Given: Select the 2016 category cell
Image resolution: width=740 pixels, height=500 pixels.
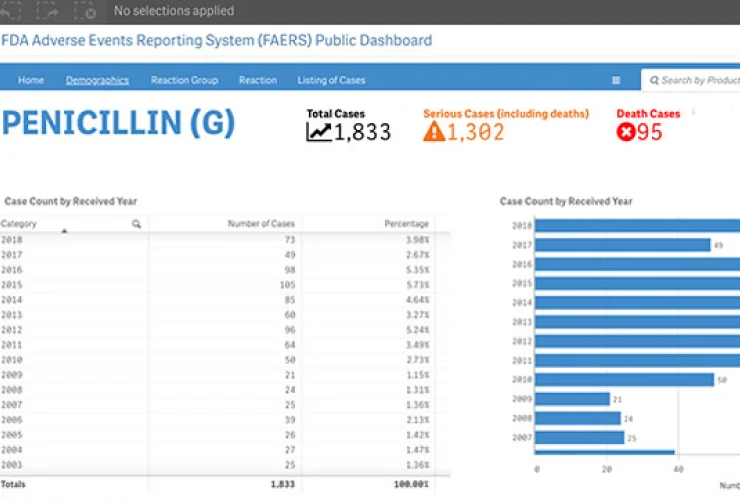Looking at the screenshot, I should (12, 270).
